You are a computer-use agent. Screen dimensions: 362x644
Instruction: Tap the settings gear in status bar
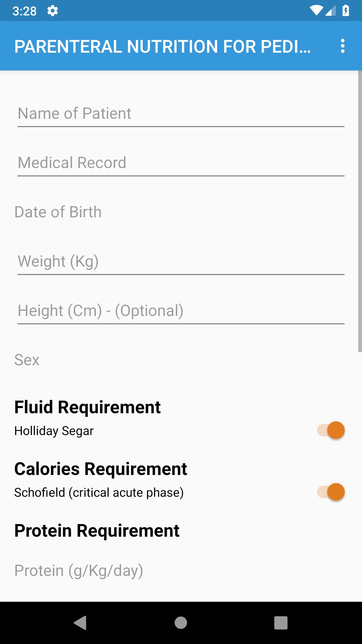point(53,11)
